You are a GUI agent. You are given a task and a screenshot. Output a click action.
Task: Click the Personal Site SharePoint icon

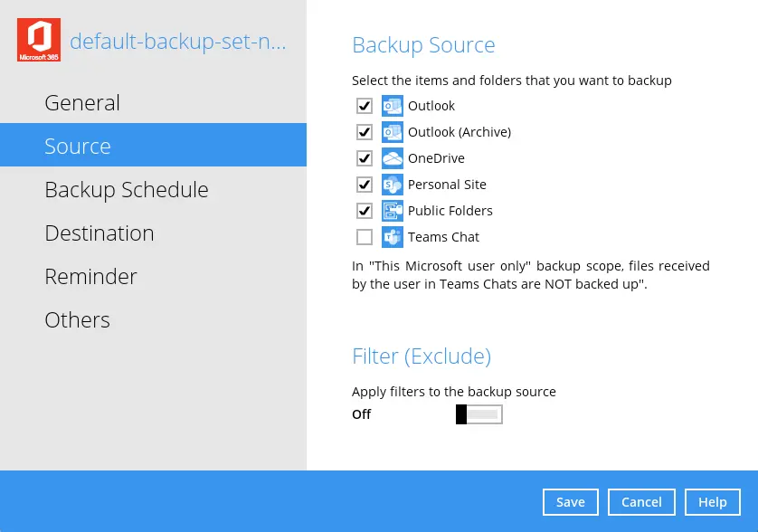pos(393,185)
